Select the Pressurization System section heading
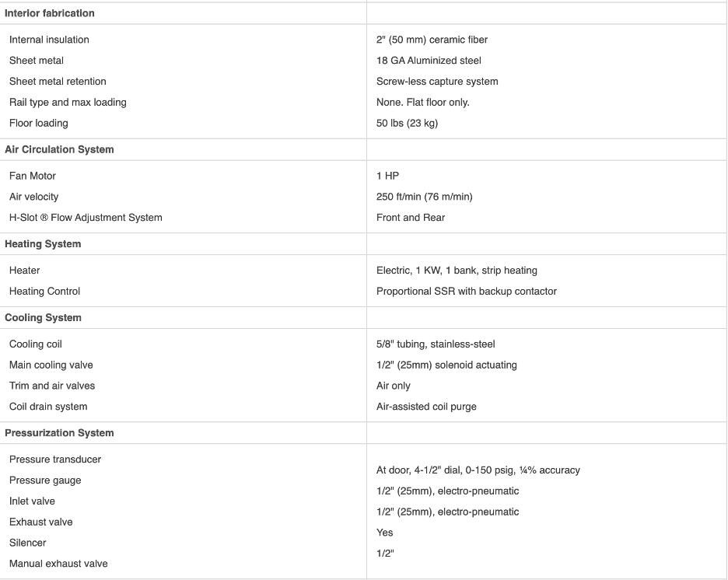The height and width of the screenshot is (580, 728). click(59, 433)
